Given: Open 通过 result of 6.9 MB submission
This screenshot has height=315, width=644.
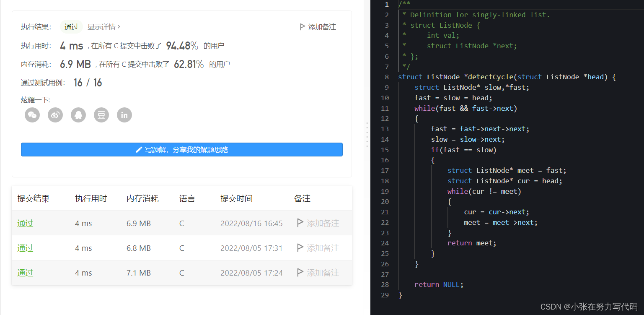Looking at the screenshot, I should coord(25,223).
